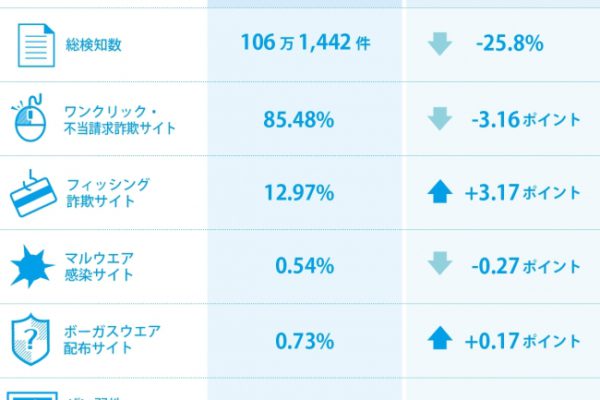This screenshot has height=400, width=600.
Task: Click the 12.97% phishing percentage
Action: click(299, 192)
